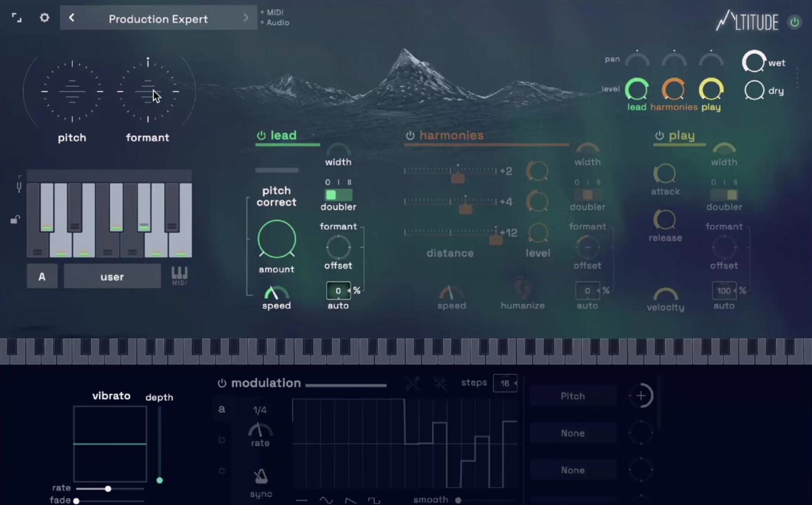Viewport: 812px width, 505px height.
Task: Click the humanize footprint icon
Action: pos(522,287)
